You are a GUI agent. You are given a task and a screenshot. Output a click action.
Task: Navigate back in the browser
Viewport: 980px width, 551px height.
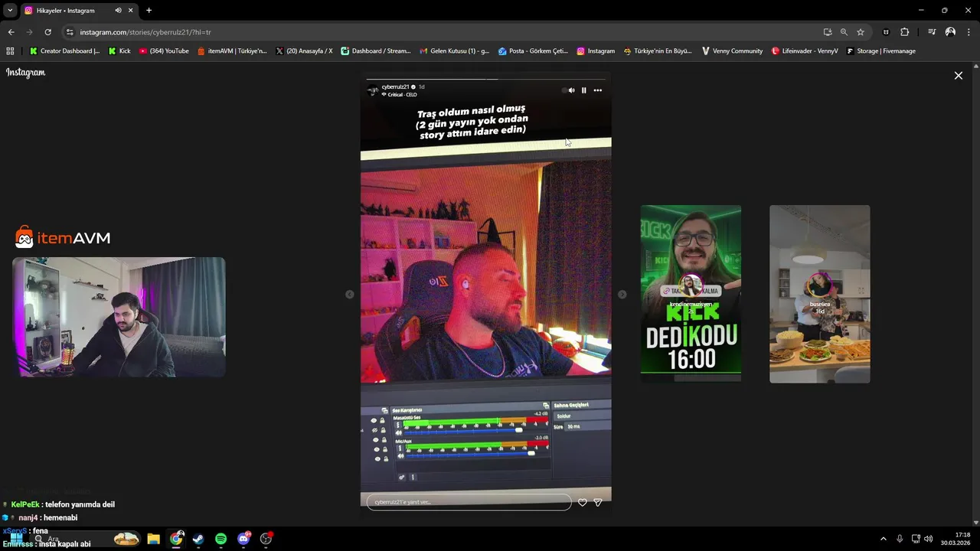click(x=11, y=32)
